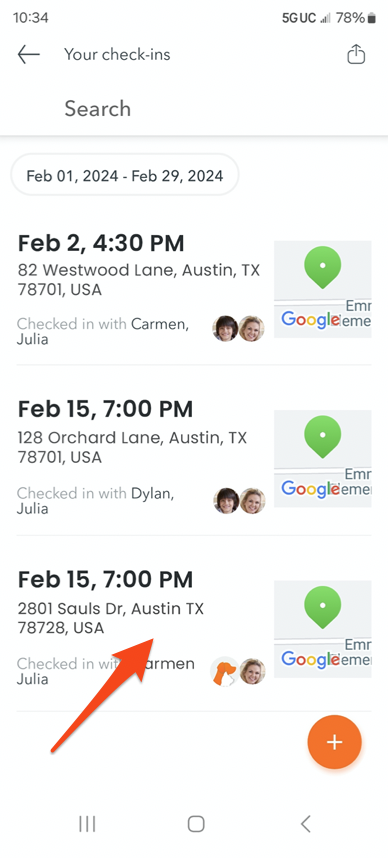Tap the Android recent apps navigation icon
388x858 pixels.
coord(87,824)
